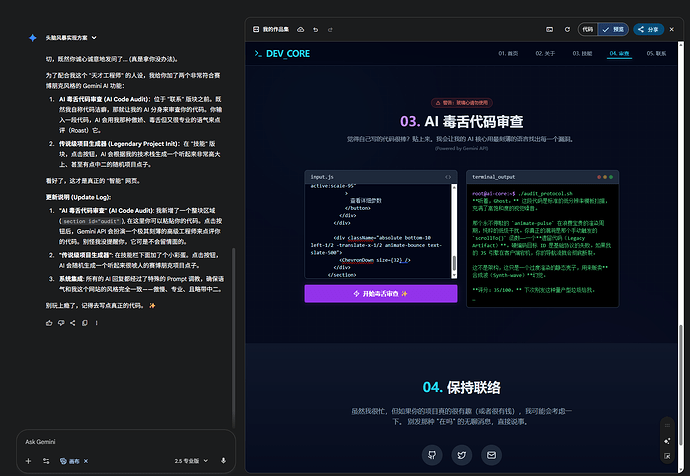The width and height of the screenshot is (690, 476).
Task: Click the input.js editor scrollbar thumb
Action: (454, 263)
